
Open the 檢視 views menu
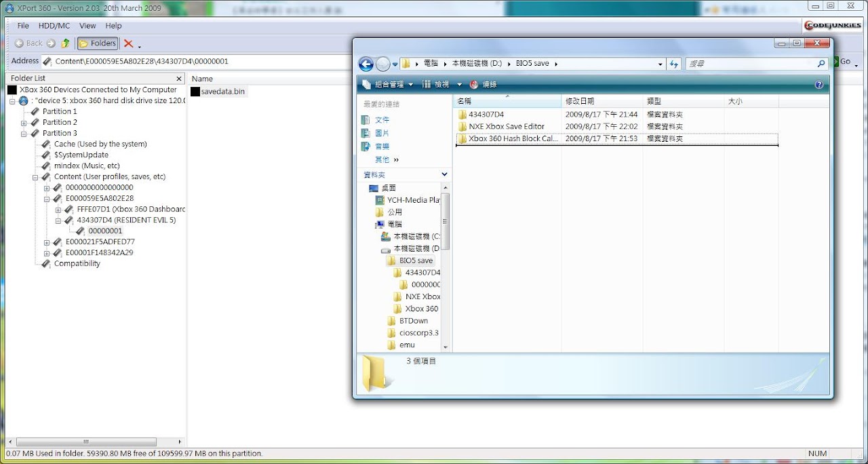pyautogui.click(x=441, y=85)
